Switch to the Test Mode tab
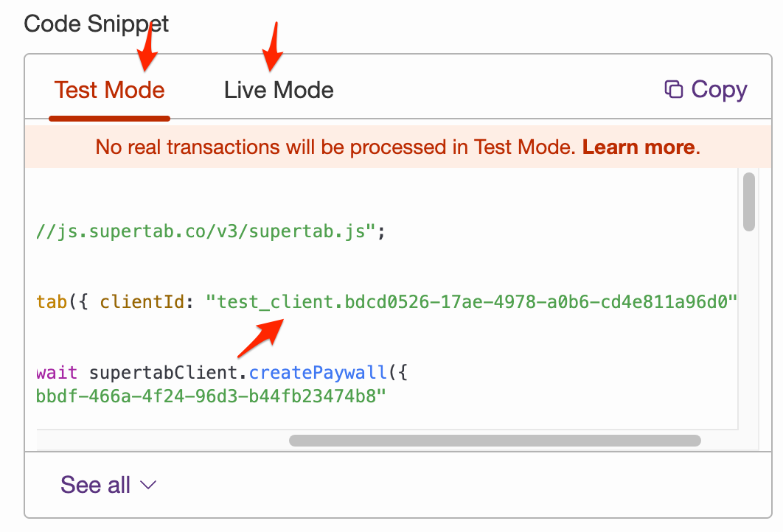 pyautogui.click(x=109, y=91)
